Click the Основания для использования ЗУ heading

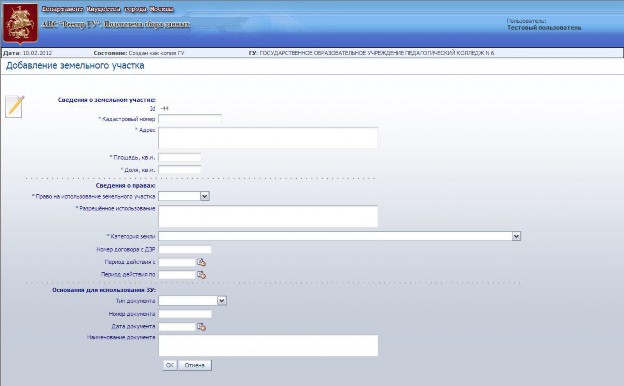point(104,290)
